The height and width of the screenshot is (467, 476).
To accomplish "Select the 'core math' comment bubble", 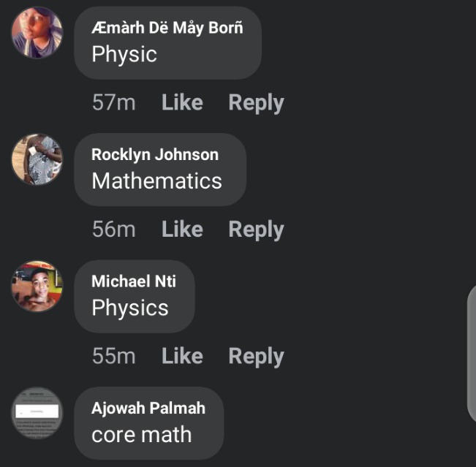I will (149, 423).
